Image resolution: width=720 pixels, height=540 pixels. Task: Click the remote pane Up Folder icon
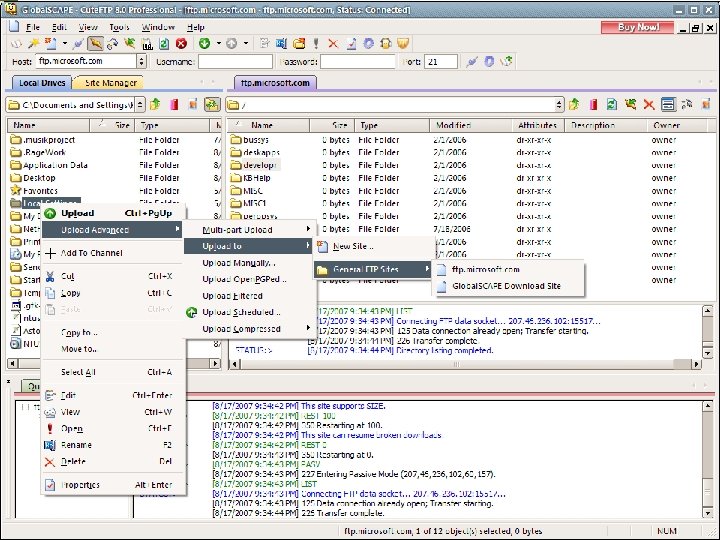coord(574,105)
